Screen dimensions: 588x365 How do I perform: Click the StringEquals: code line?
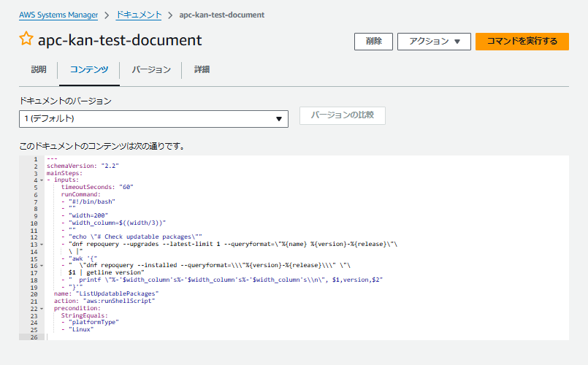point(85,315)
